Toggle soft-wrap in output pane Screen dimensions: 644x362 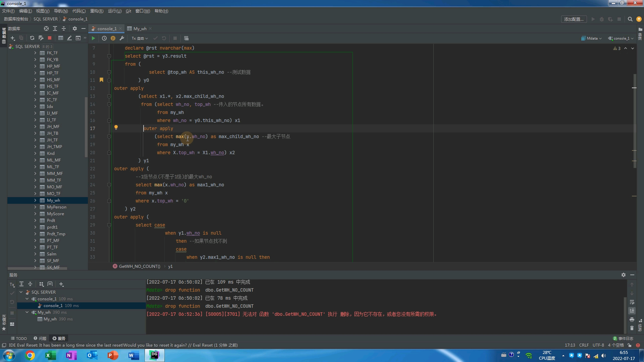click(632, 302)
